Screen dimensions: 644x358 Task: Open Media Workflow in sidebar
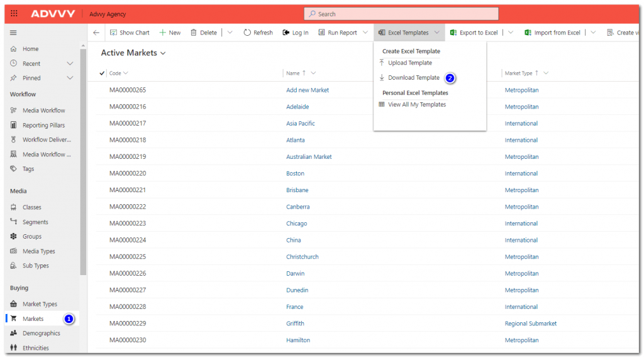pyautogui.click(x=43, y=111)
